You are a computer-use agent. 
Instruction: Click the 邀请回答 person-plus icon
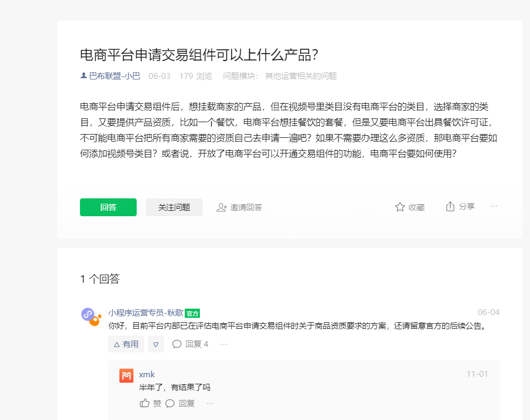pos(222,207)
